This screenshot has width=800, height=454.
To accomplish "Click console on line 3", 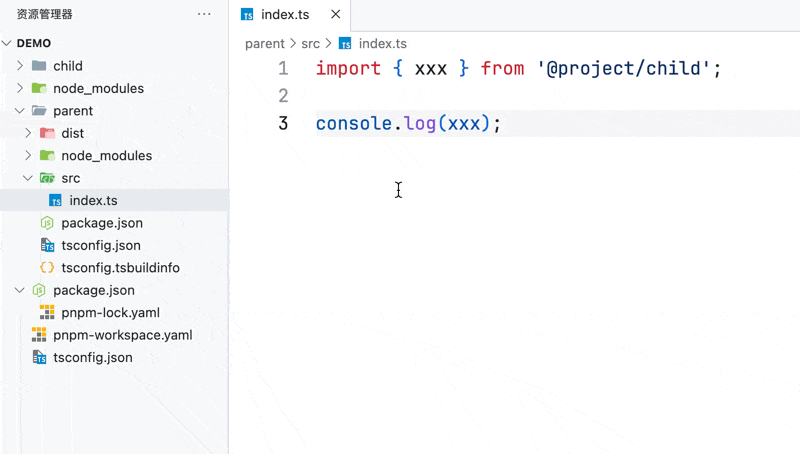I will coord(354,123).
